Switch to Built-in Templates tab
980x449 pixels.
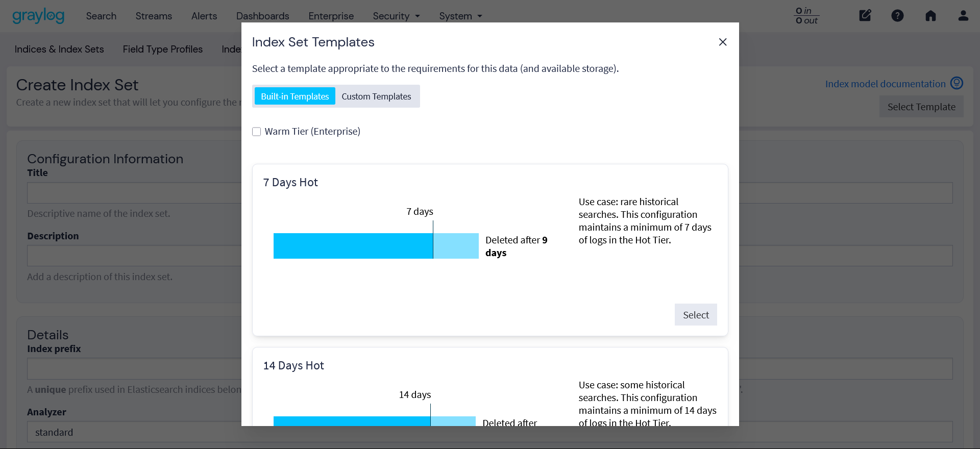click(x=295, y=96)
